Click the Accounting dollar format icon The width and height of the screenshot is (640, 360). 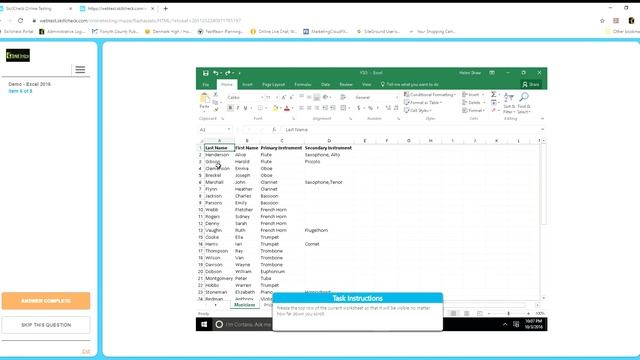point(358,108)
